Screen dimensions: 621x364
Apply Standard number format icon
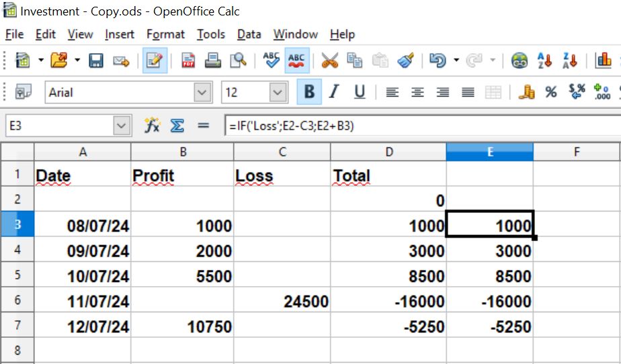pyautogui.click(x=577, y=92)
